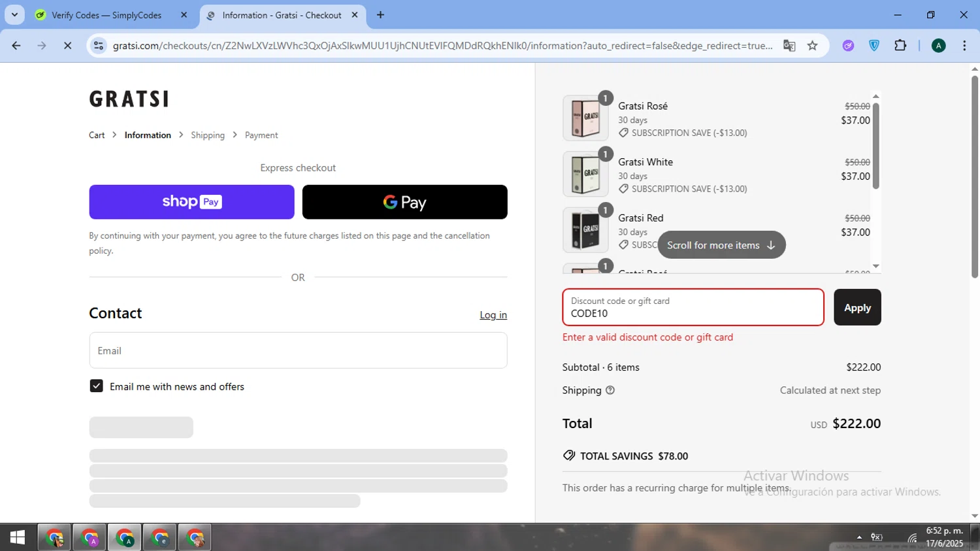Click the translate page icon
The height and width of the screenshot is (551, 980).
click(x=789, y=46)
